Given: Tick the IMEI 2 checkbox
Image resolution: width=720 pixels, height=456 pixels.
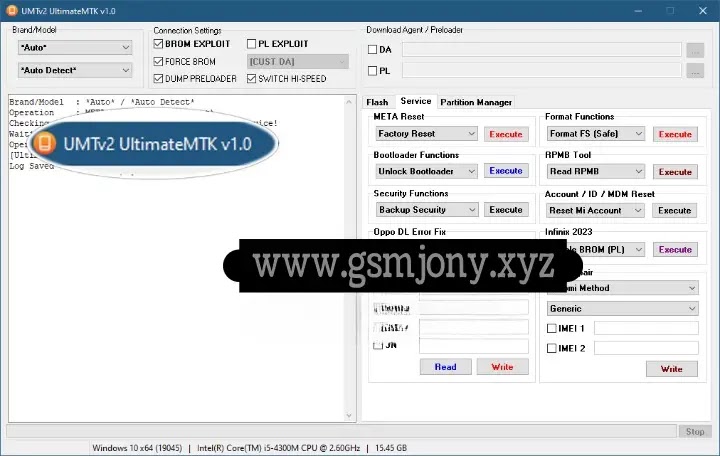Looking at the screenshot, I should point(551,348).
